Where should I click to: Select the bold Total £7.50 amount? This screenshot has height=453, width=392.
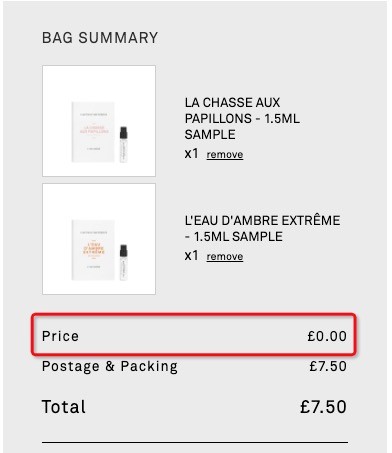tap(323, 407)
